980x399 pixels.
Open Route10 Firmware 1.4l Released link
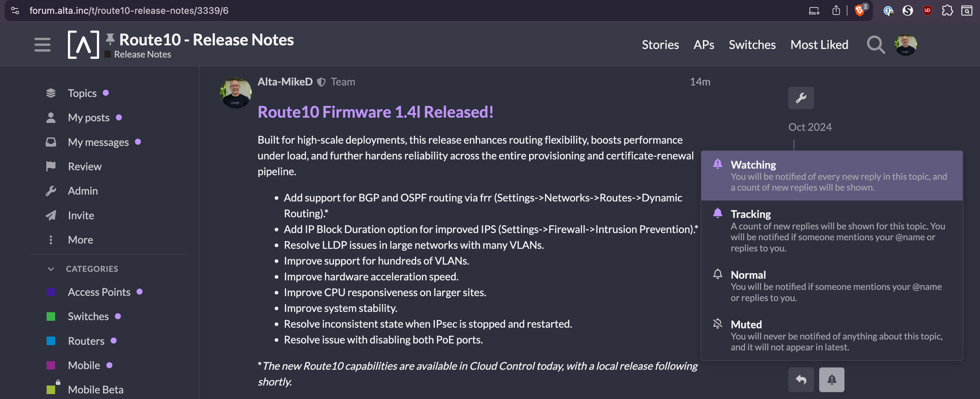(x=375, y=112)
